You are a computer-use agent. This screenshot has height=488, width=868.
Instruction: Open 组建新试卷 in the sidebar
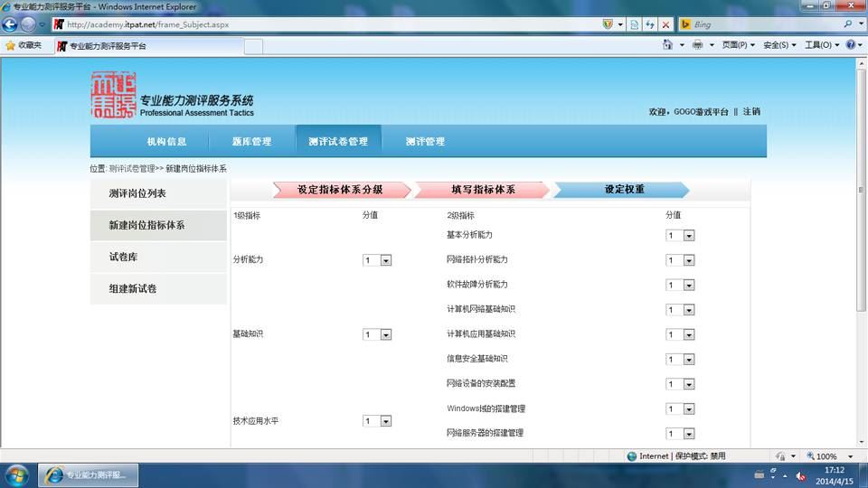(158, 289)
